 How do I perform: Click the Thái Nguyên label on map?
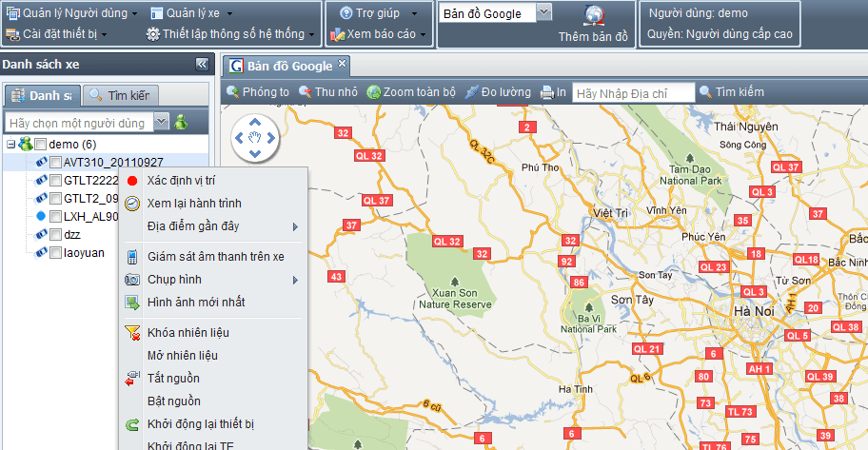[745, 127]
